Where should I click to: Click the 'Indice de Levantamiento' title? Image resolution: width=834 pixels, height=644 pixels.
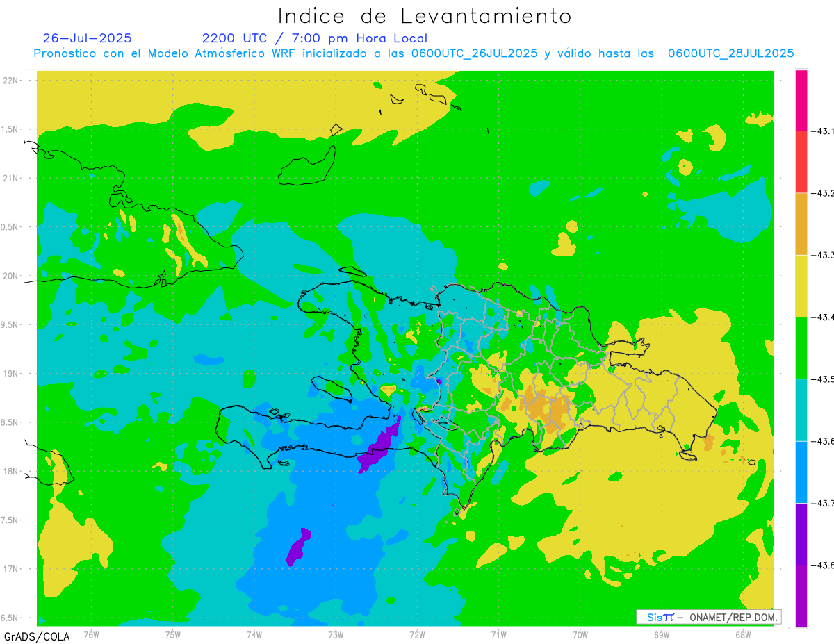(x=425, y=16)
